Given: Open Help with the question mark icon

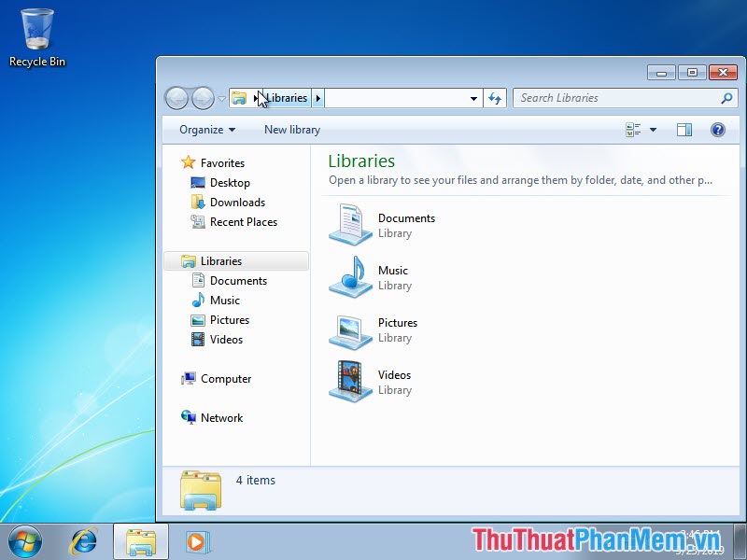Looking at the screenshot, I should (x=718, y=129).
